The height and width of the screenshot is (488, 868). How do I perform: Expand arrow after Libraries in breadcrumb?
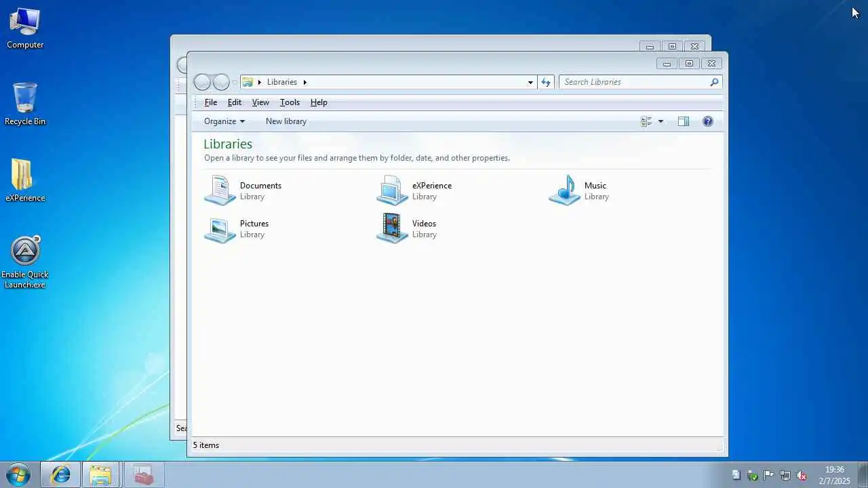[x=305, y=82]
